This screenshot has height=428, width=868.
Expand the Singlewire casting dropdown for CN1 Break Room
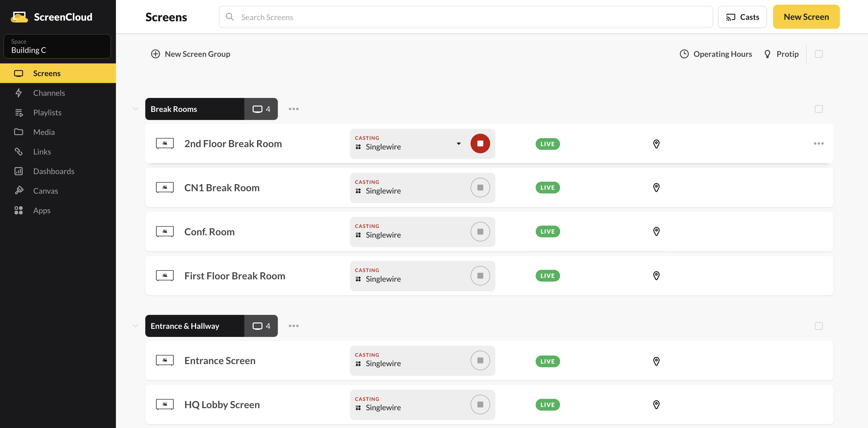point(458,187)
